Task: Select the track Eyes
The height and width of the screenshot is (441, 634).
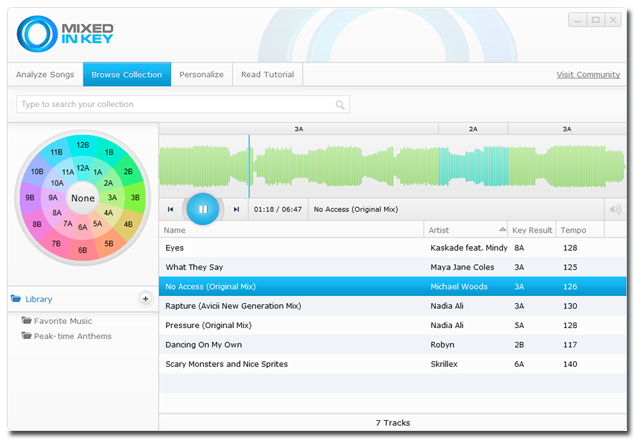Action: [393, 248]
